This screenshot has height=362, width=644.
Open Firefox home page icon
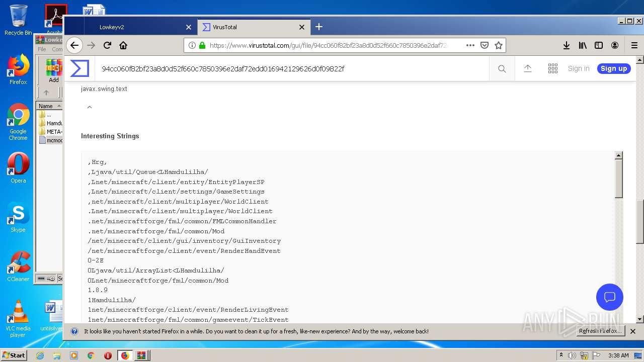click(123, 45)
